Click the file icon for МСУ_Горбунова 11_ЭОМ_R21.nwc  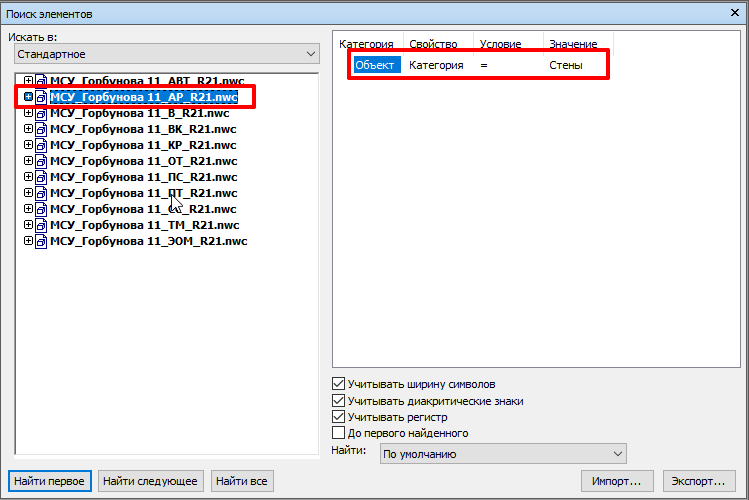pos(41,241)
